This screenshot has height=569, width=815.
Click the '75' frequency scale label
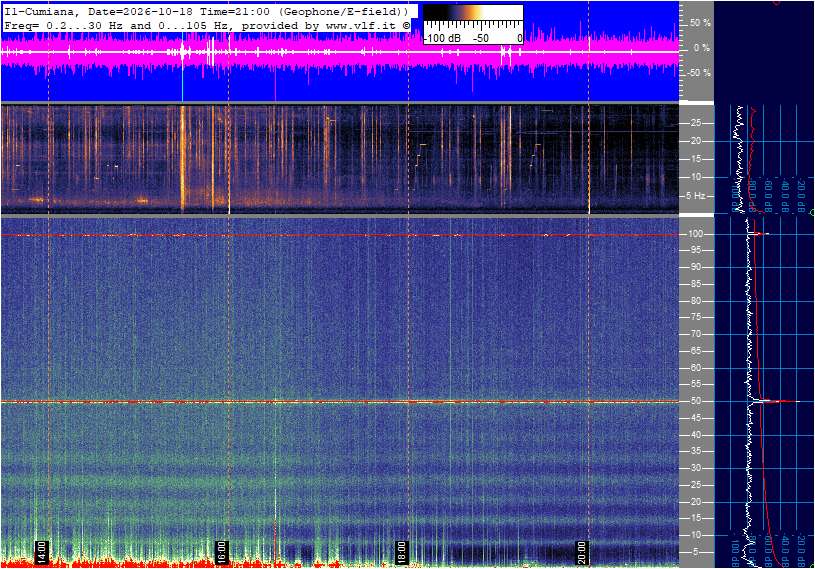[x=695, y=317]
